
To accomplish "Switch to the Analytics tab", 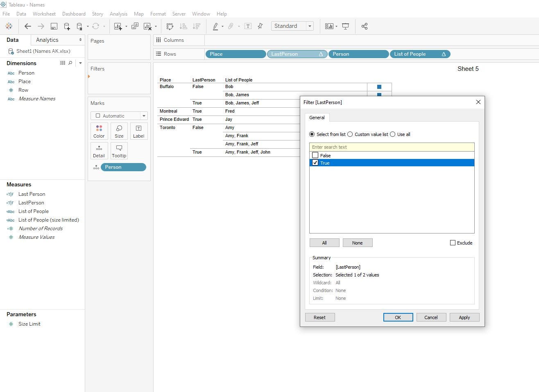I will (46, 40).
